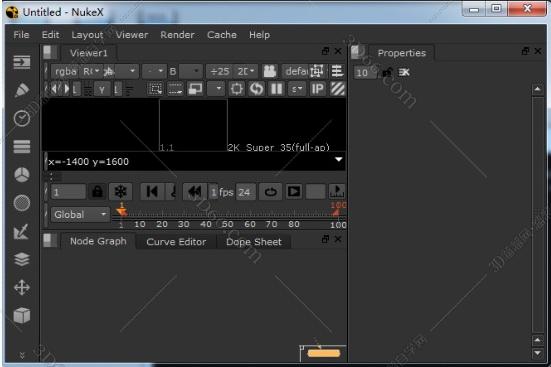Click the playback step icon at timeline right
Screen dimensions: 551x367
(337, 192)
